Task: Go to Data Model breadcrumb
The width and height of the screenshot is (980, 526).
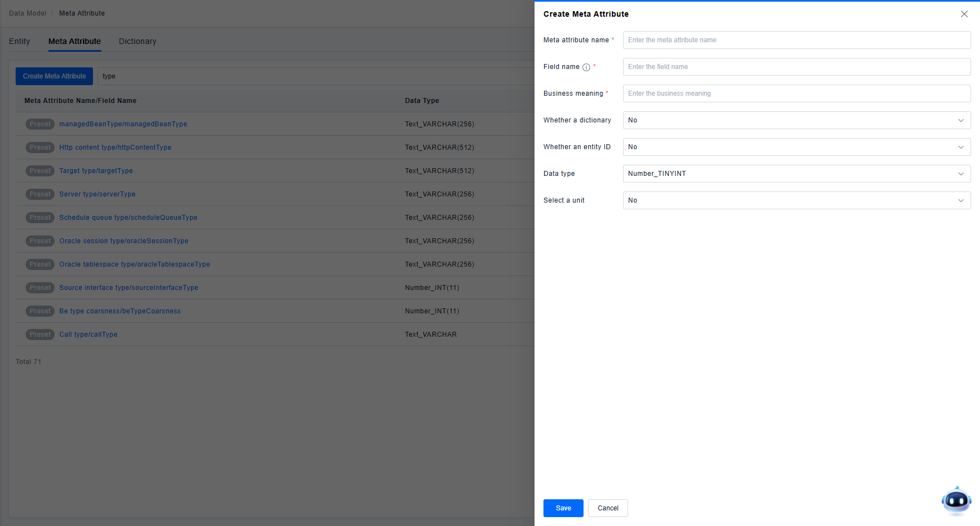Action: click(28, 13)
